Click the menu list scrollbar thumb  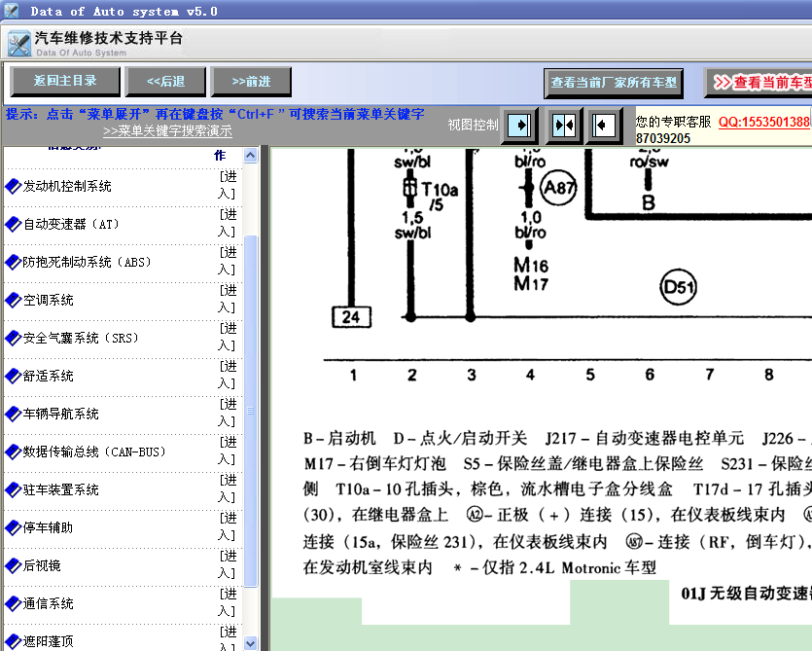[250, 411]
